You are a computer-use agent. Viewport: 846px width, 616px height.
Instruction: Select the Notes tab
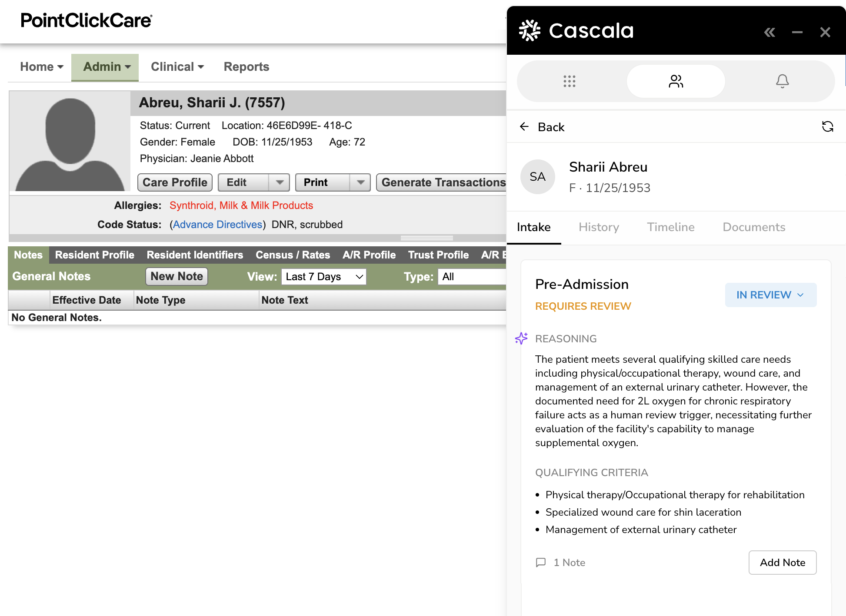tap(28, 255)
